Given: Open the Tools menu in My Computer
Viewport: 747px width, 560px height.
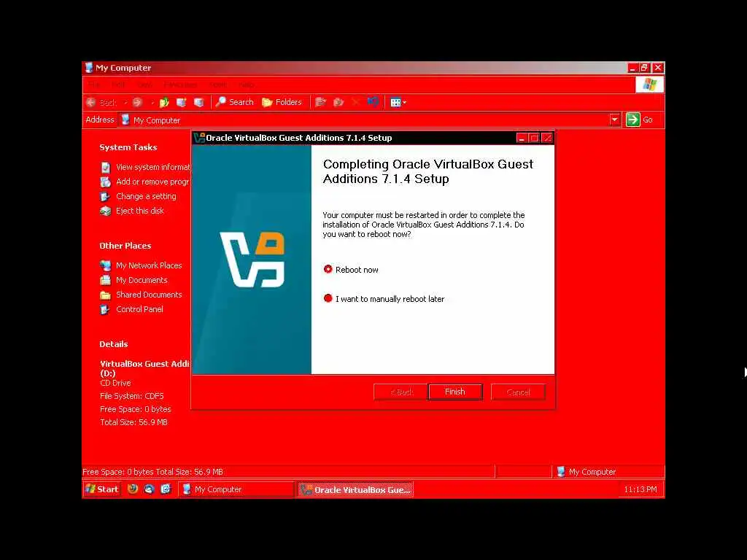Looking at the screenshot, I should click(218, 85).
